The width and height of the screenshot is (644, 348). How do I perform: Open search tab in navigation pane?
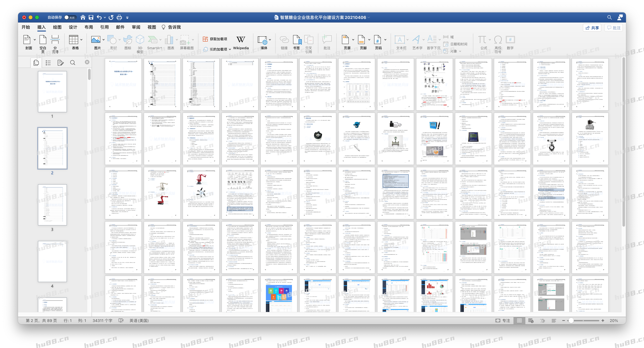click(73, 63)
